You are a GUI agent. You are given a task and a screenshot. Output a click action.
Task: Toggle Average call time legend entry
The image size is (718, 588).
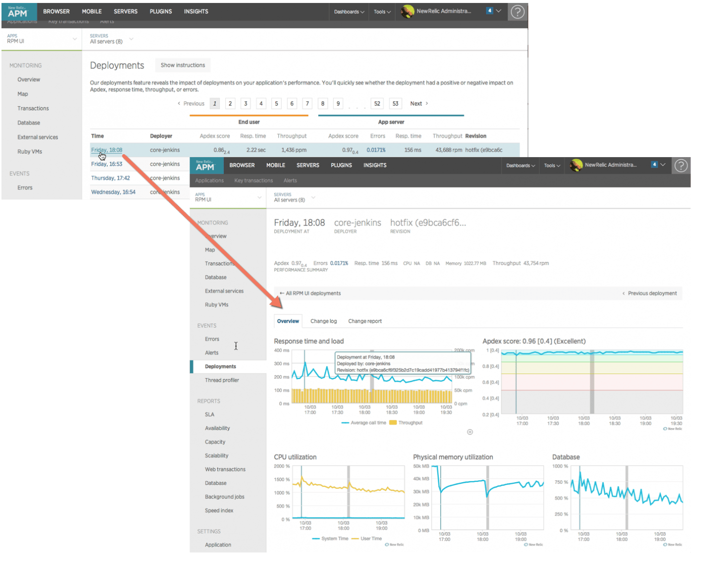364,422
